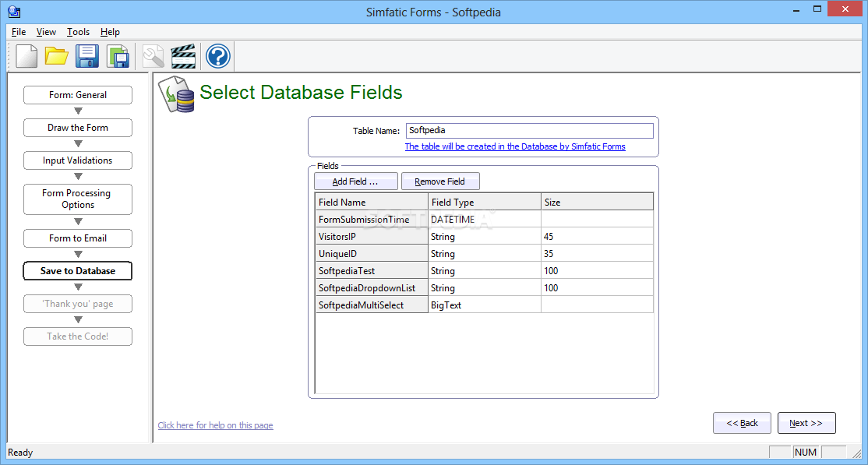Open the Help menu
This screenshot has height=465, width=868.
click(x=110, y=32)
